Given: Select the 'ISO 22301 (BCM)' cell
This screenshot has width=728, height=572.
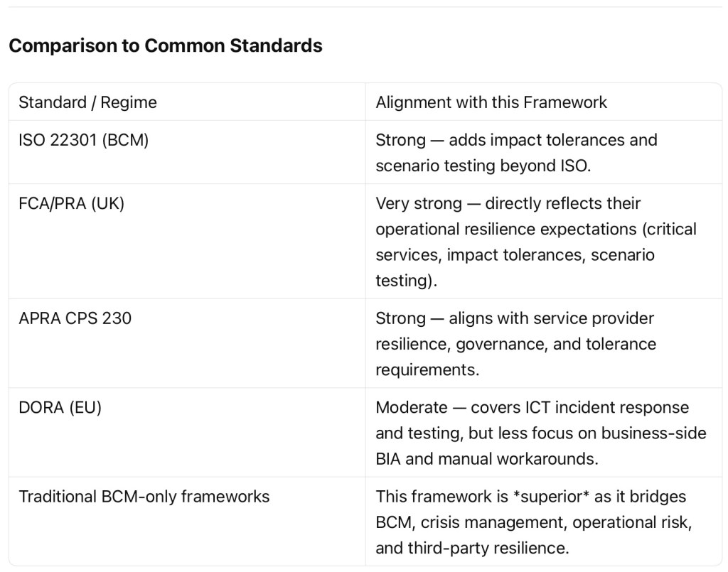Looking at the screenshot, I should coord(83,140).
